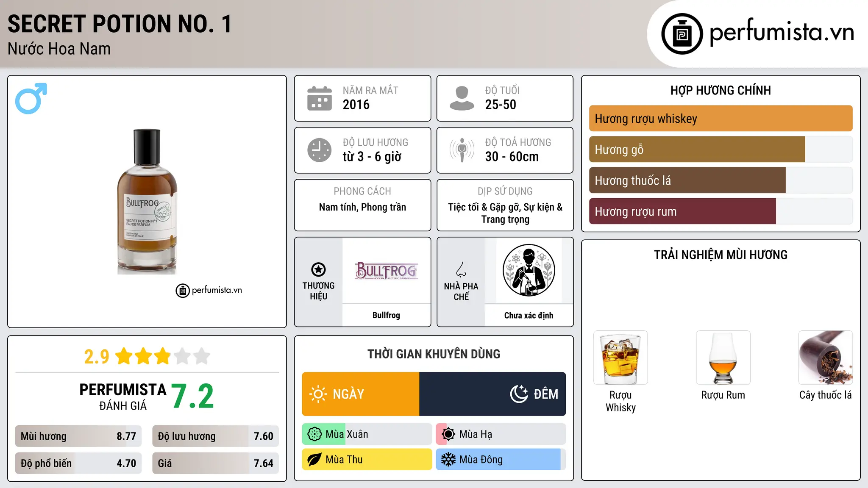Click the rum tasting glass image

pos(723,358)
